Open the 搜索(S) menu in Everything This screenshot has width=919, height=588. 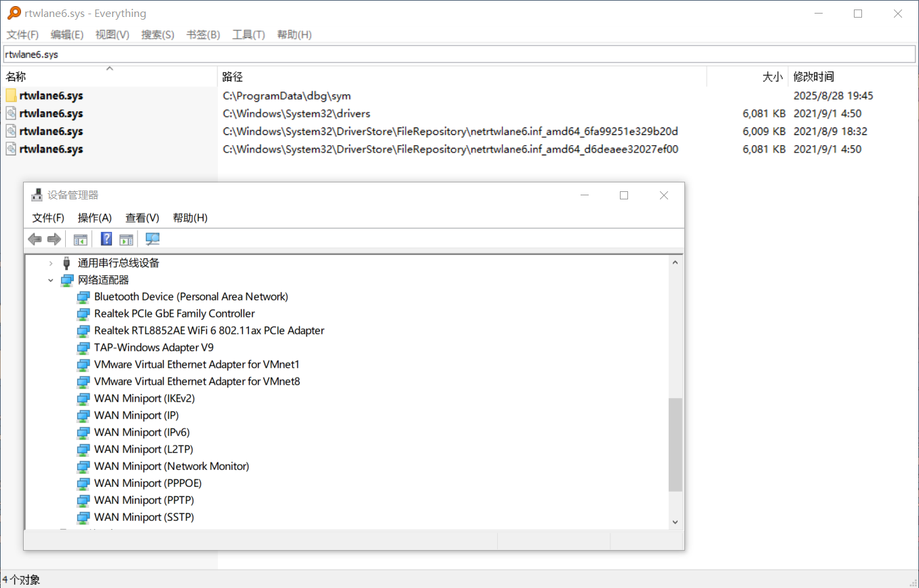point(157,35)
